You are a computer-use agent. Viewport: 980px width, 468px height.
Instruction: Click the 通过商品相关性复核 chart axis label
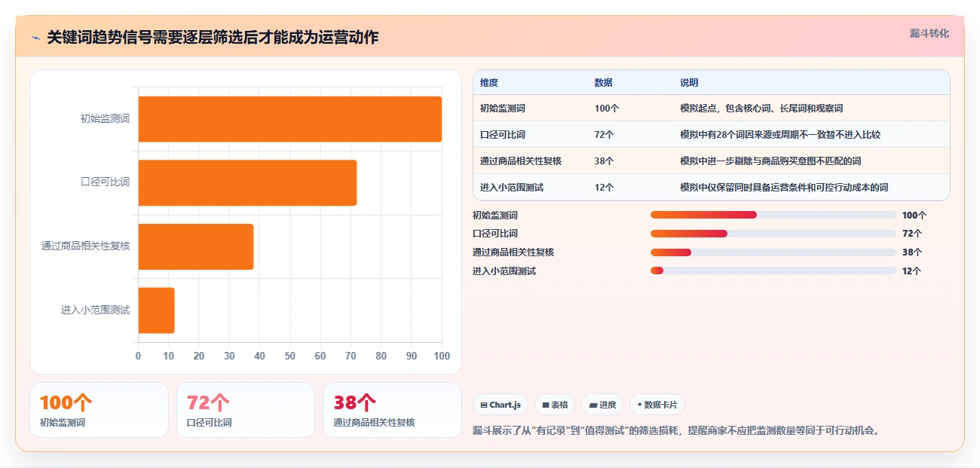coord(86,246)
